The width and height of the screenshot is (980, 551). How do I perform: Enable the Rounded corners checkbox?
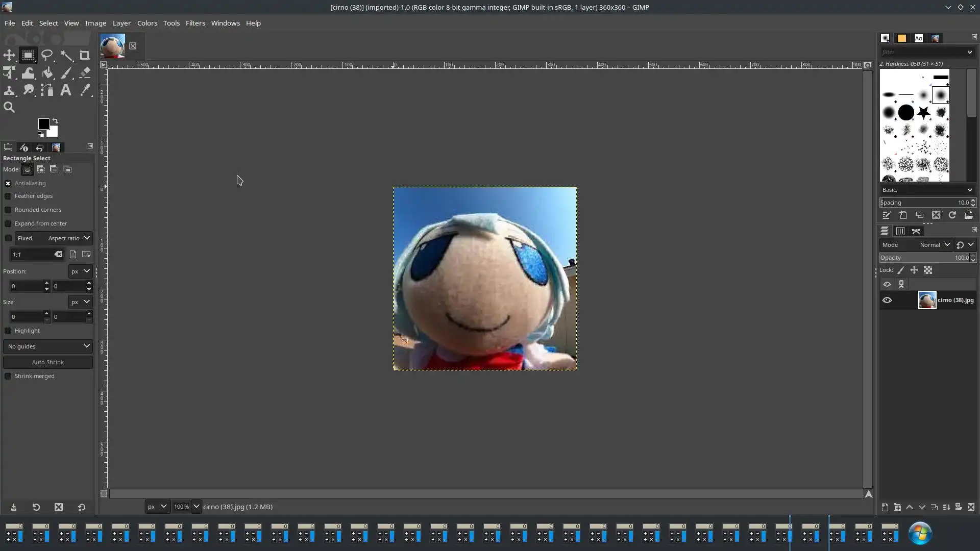tap(8, 210)
